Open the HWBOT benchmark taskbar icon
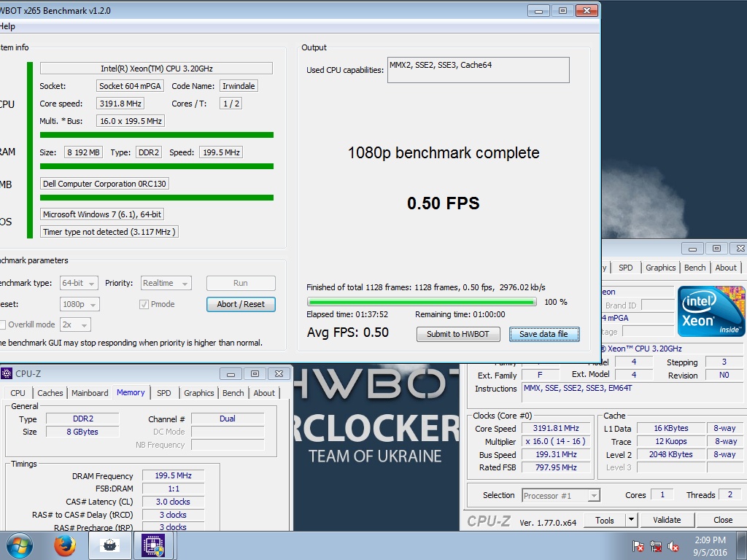This screenshot has height=560, width=747. click(x=109, y=545)
